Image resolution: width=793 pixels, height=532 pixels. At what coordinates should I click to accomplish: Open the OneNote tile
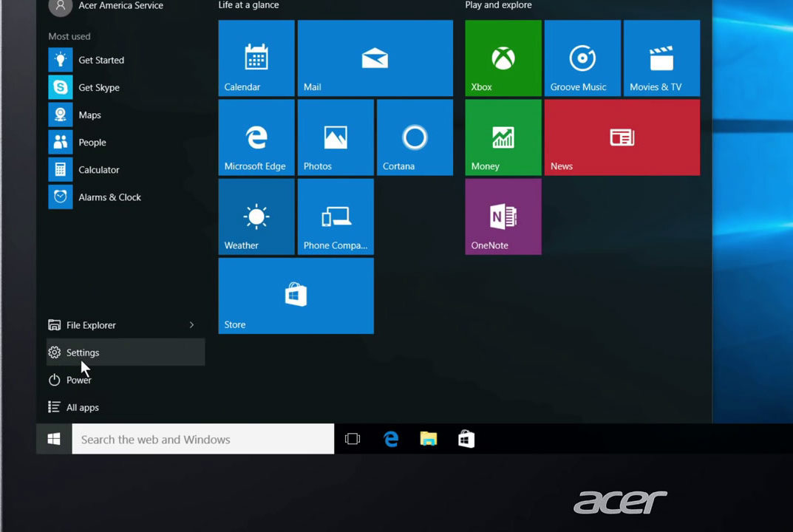click(x=503, y=216)
